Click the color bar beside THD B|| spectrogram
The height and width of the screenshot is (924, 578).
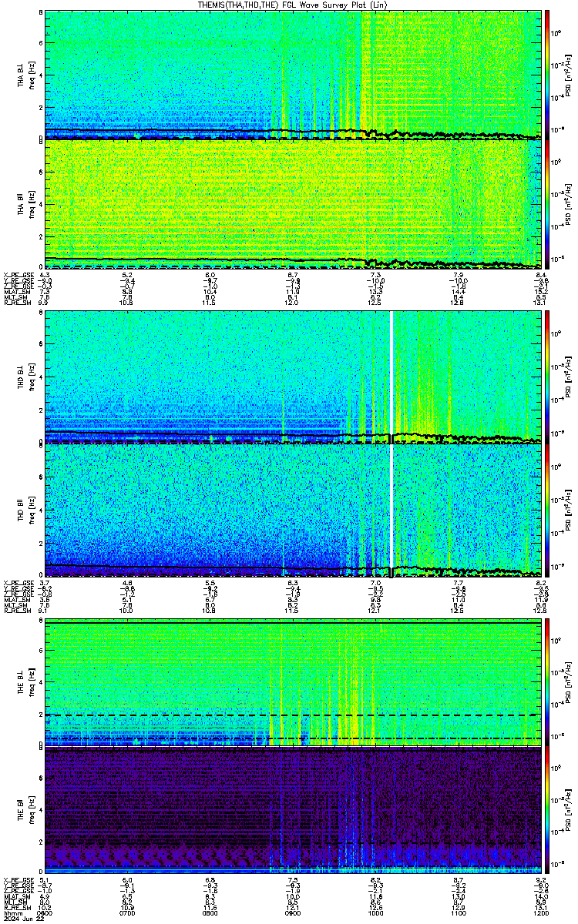click(546, 510)
